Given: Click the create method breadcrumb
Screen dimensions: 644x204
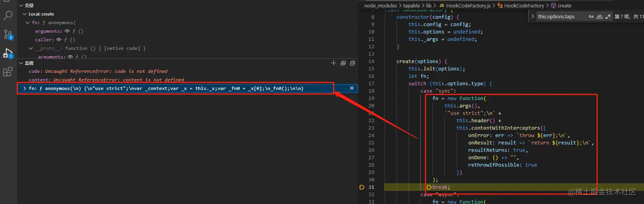Looking at the screenshot, I should (561, 6).
